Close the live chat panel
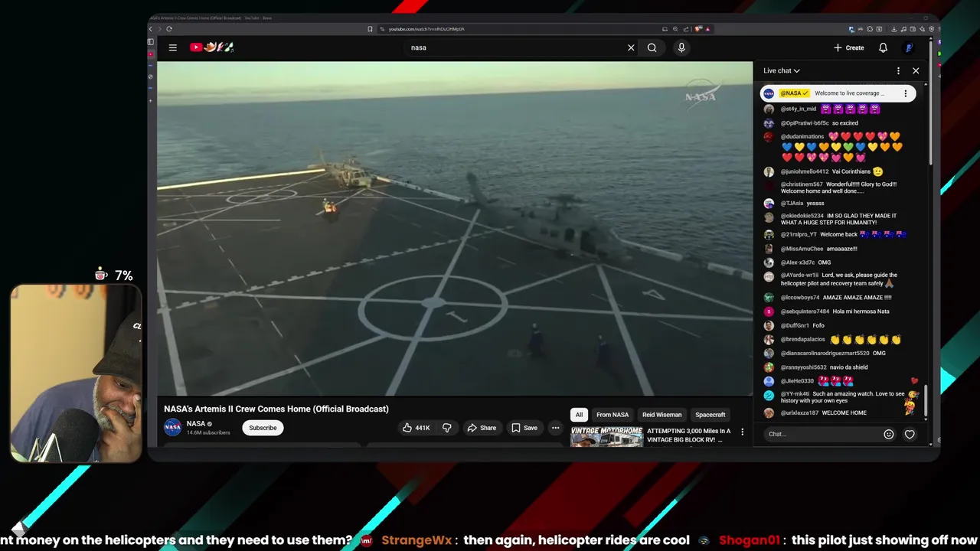 (916, 70)
